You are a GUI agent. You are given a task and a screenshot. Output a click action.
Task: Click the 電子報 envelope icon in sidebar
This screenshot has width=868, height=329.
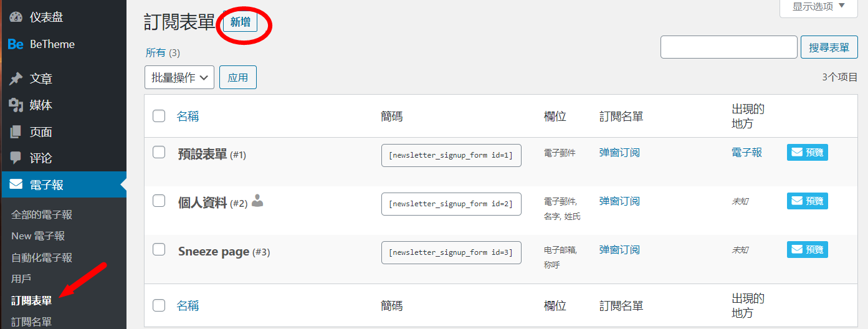[16, 184]
